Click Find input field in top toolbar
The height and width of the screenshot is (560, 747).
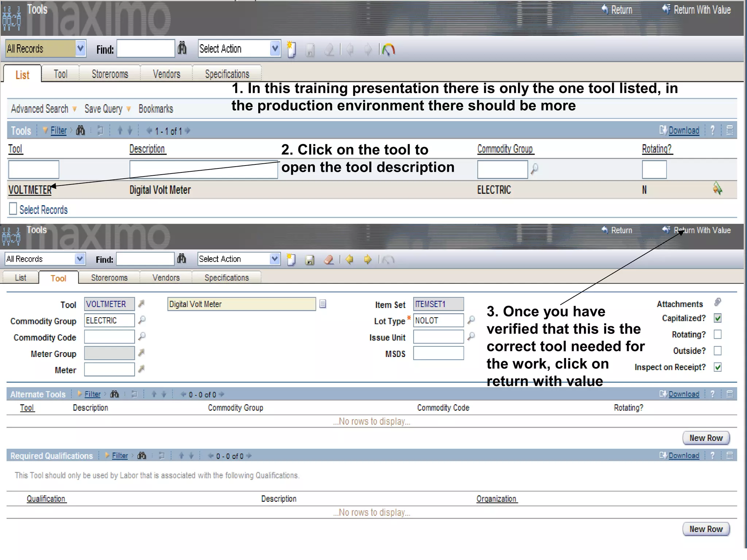146,48
